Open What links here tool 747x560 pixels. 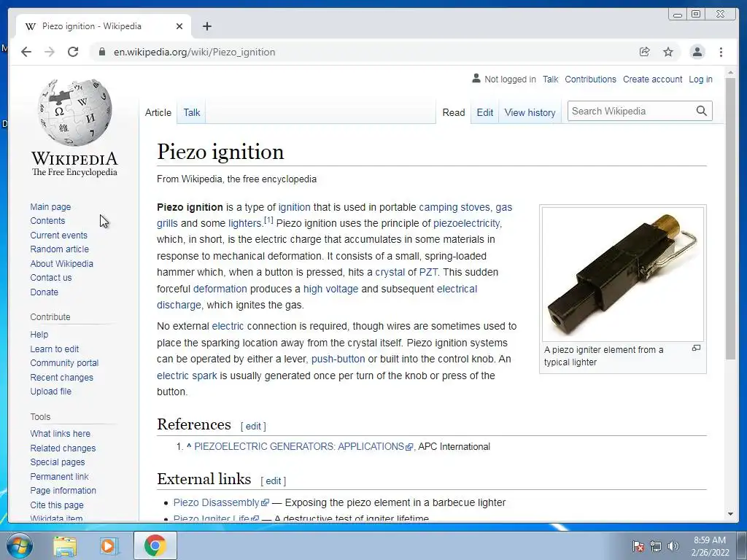point(60,433)
